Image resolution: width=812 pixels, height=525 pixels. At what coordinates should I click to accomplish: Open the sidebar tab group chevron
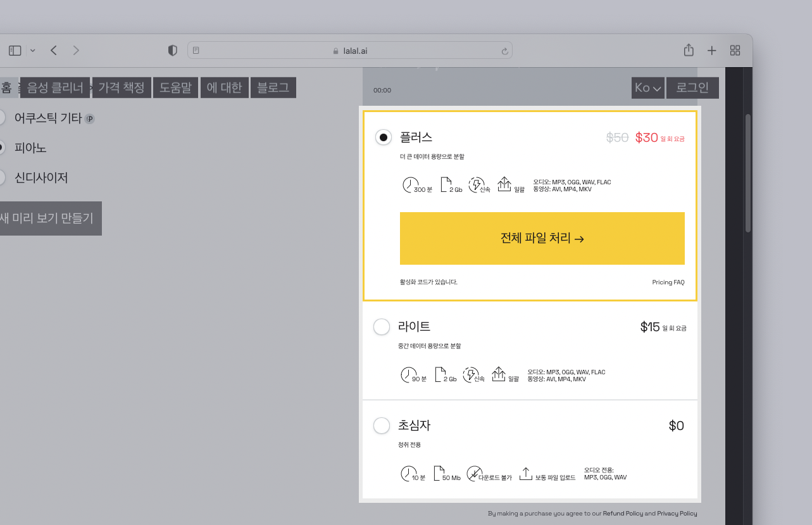coord(33,50)
